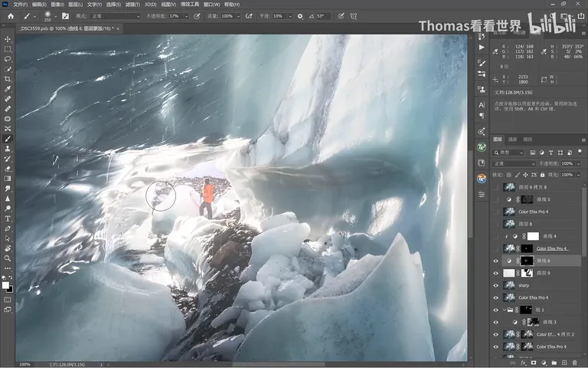Image resolution: width=588 pixels, height=368 pixels.
Task: Select the 曲线 6 layer mask thumbnail
Action: [527, 261]
